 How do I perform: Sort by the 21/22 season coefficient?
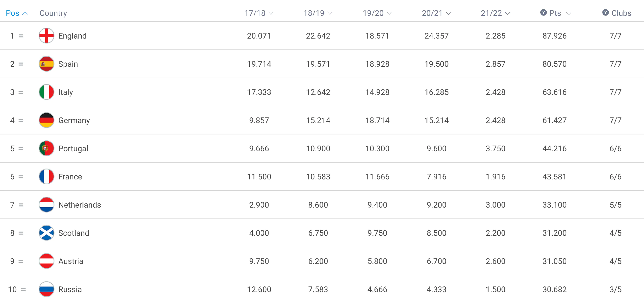(495, 13)
